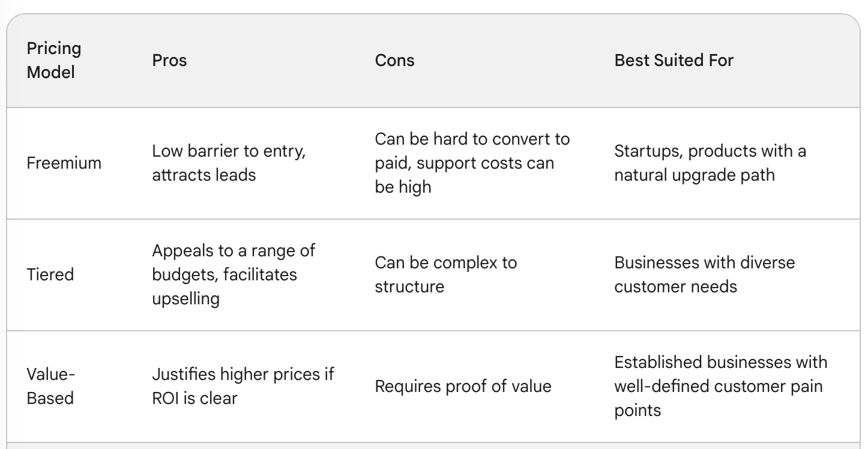Click 'Established businesses with well-defined' cell
868x449 pixels.
[x=720, y=386]
